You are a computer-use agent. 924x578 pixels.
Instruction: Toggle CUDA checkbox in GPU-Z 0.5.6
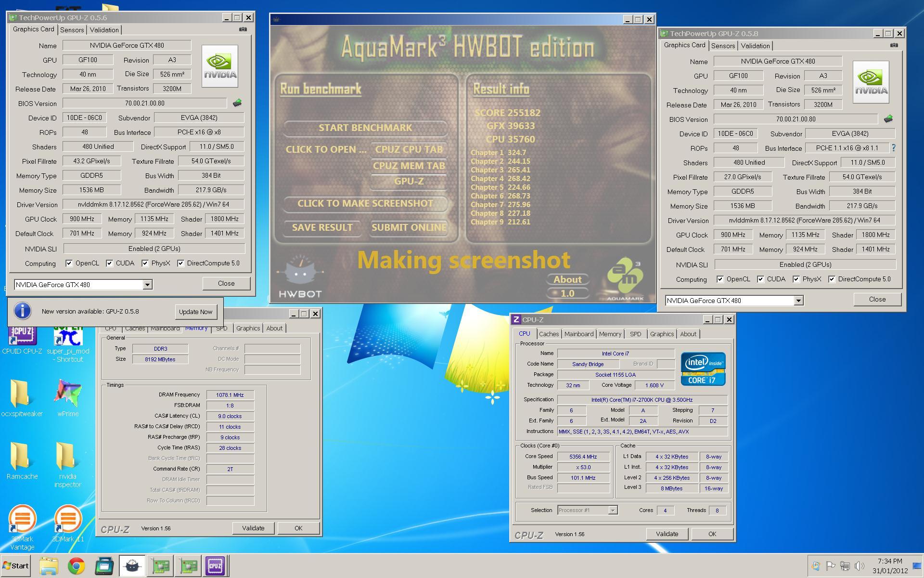click(x=109, y=263)
